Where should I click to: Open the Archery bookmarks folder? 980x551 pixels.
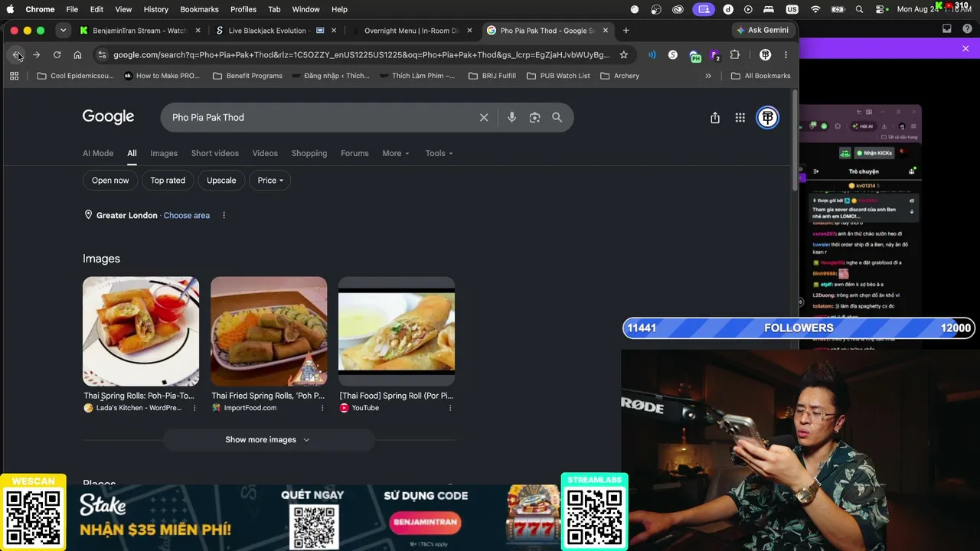[x=619, y=76]
